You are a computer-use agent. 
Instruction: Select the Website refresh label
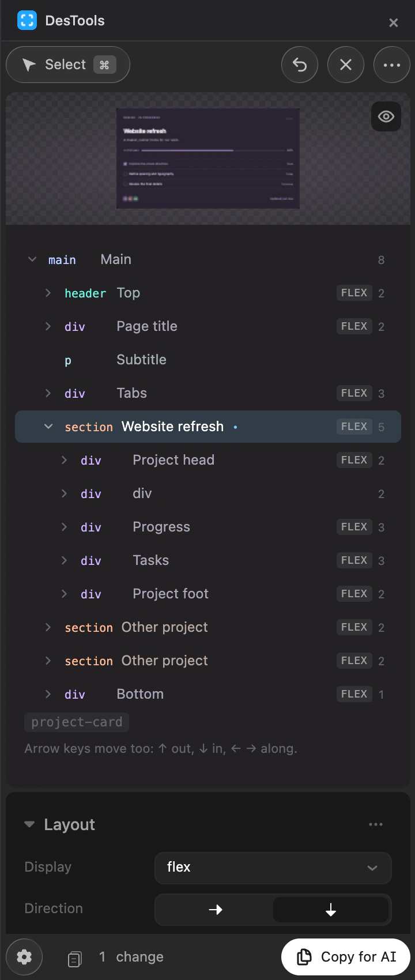[x=172, y=427]
